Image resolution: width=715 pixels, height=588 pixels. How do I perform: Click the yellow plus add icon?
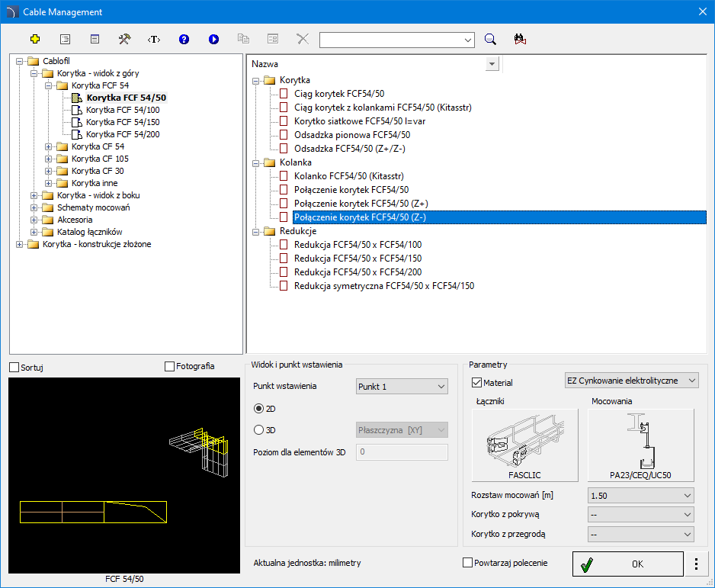click(x=34, y=39)
